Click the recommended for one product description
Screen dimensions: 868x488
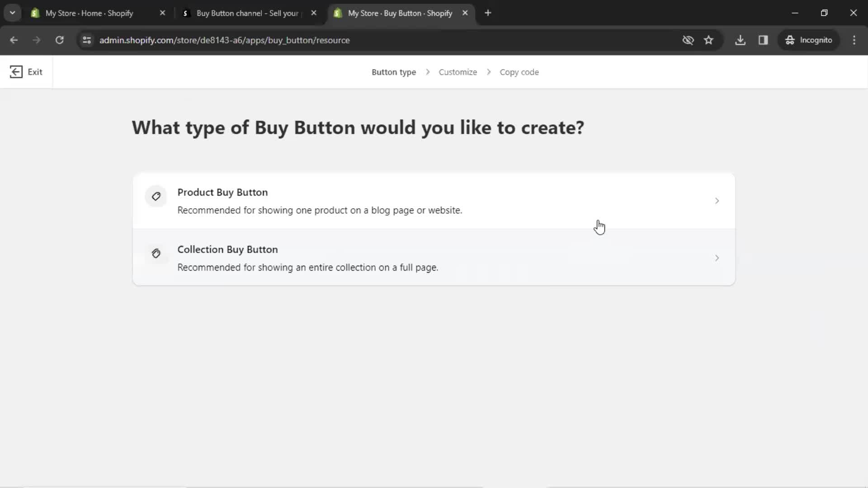coord(320,211)
